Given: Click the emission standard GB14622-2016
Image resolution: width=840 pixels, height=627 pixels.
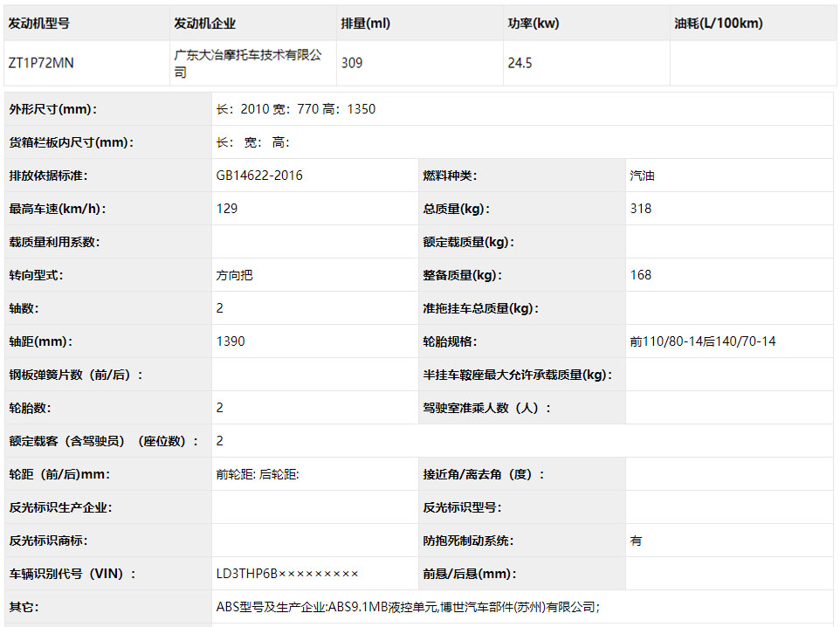Looking at the screenshot, I should coord(259,176).
